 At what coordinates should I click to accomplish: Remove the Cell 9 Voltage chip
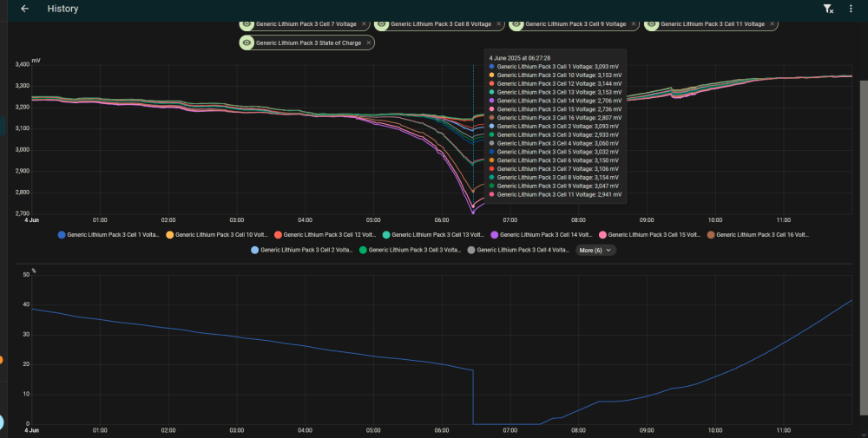634,23
